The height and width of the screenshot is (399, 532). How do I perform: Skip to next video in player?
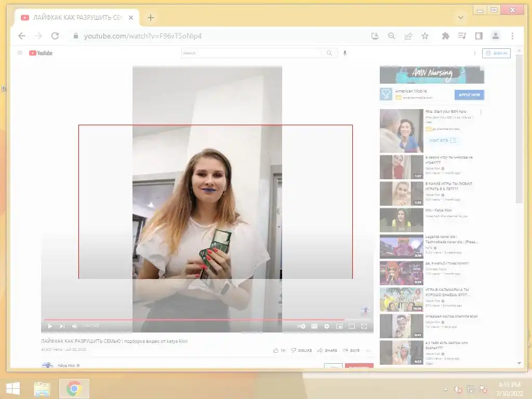62,326
